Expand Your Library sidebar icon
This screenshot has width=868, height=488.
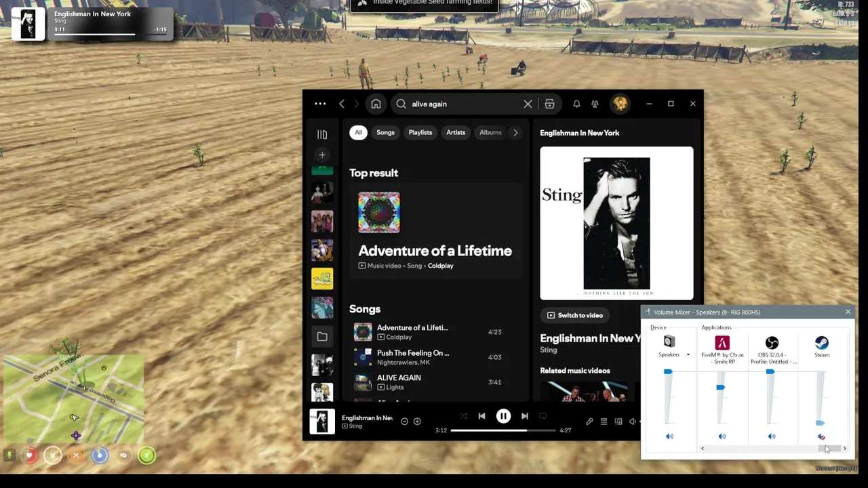[322, 134]
